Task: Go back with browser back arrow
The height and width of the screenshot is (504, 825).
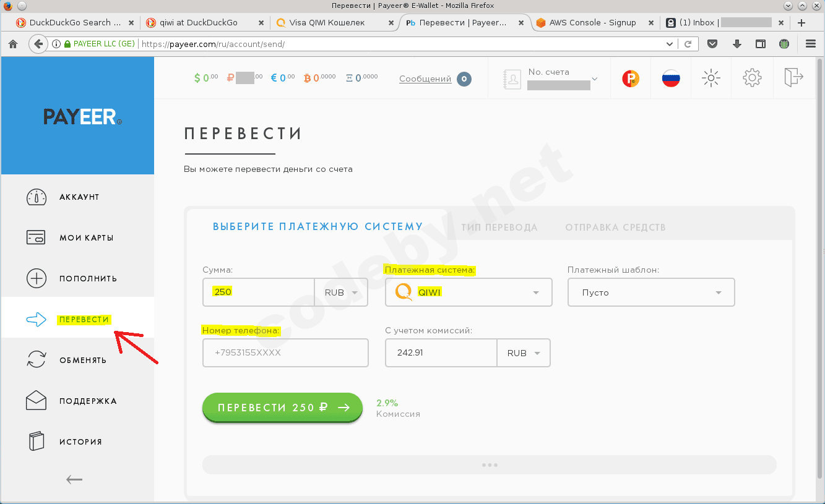Action: pyautogui.click(x=38, y=44)
